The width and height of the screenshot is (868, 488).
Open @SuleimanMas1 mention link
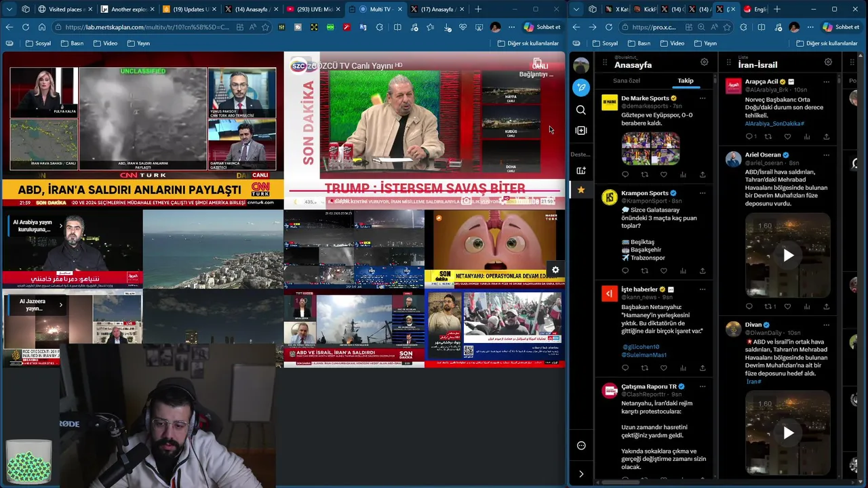click(x=644, y=355)
